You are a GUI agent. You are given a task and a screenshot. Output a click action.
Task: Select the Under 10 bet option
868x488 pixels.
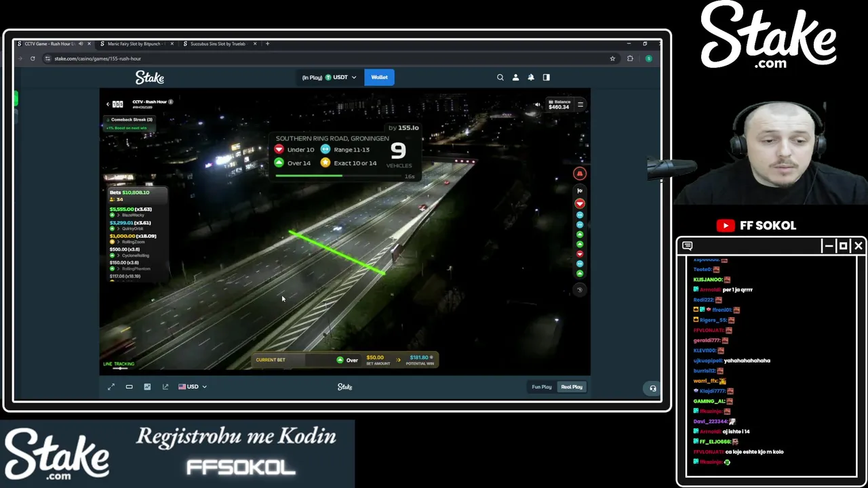[294, 150]
